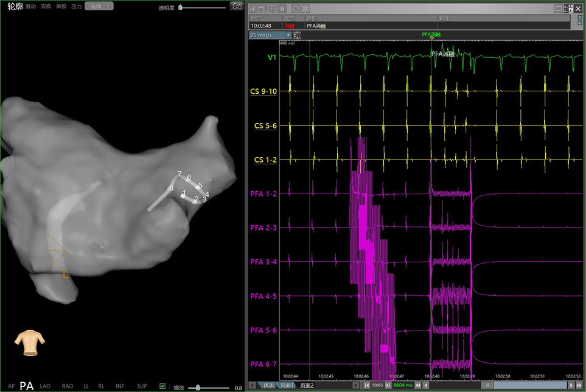Click the fast forward double-arrow button
Screen dimensions: 586x392
[578, 385]
